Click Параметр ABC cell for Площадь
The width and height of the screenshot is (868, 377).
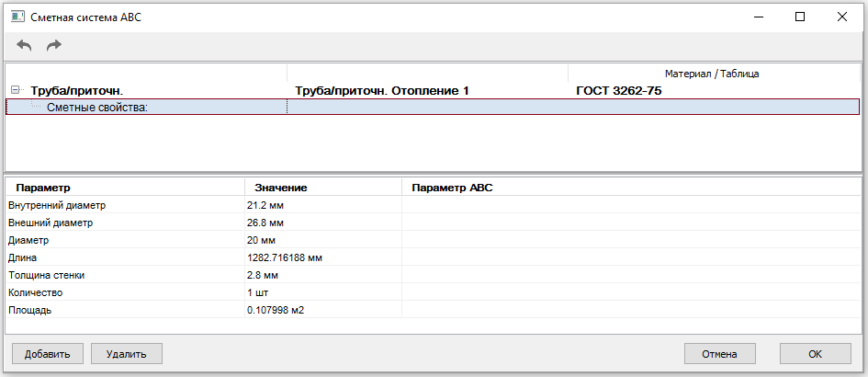click(631, 310)
